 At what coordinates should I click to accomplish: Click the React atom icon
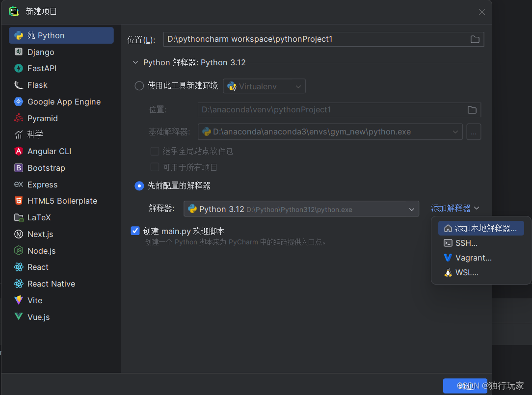pos(19,267)
